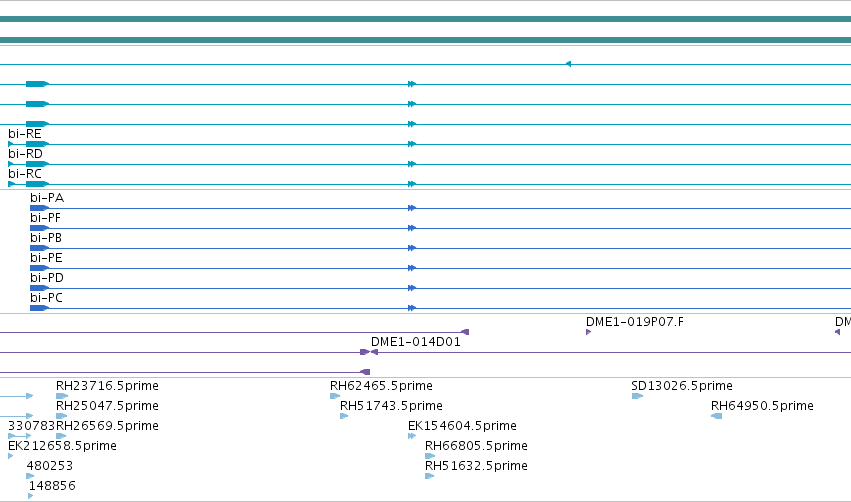Click mid-line double arrowhead on bi-PA row
851x502 pixels.
pyautogui.click(x=412, y=208)
